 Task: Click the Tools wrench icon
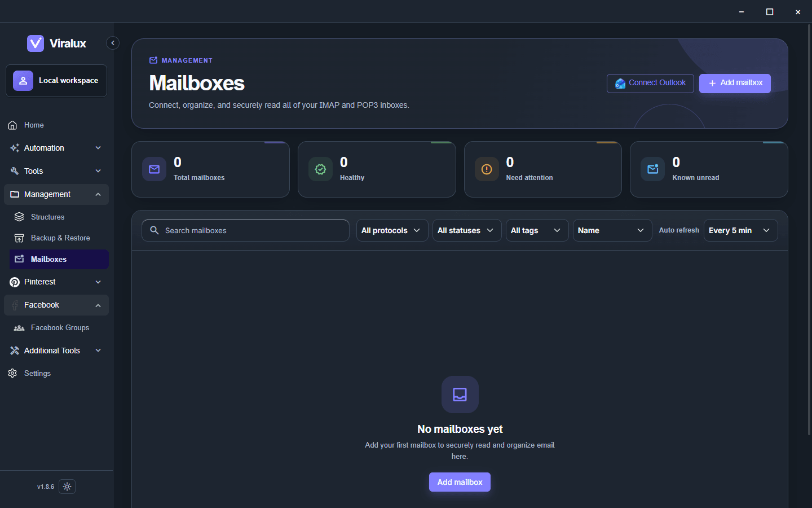point(15,171)
